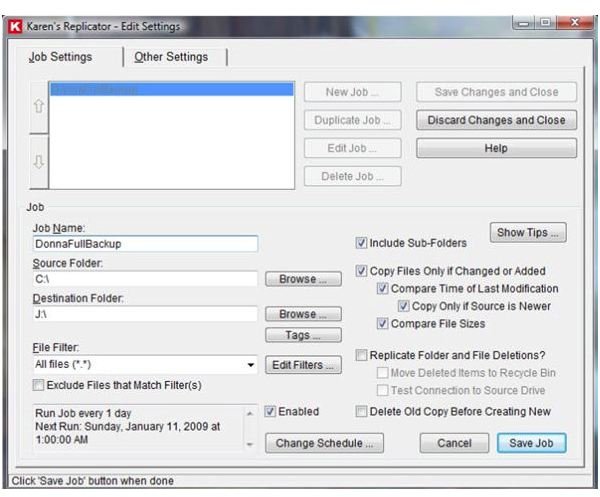Move selected job down with the down arrow
Image resolution: width=600 pixels, height=497 pixels.
pyautogui.click(x=39, y=161)
